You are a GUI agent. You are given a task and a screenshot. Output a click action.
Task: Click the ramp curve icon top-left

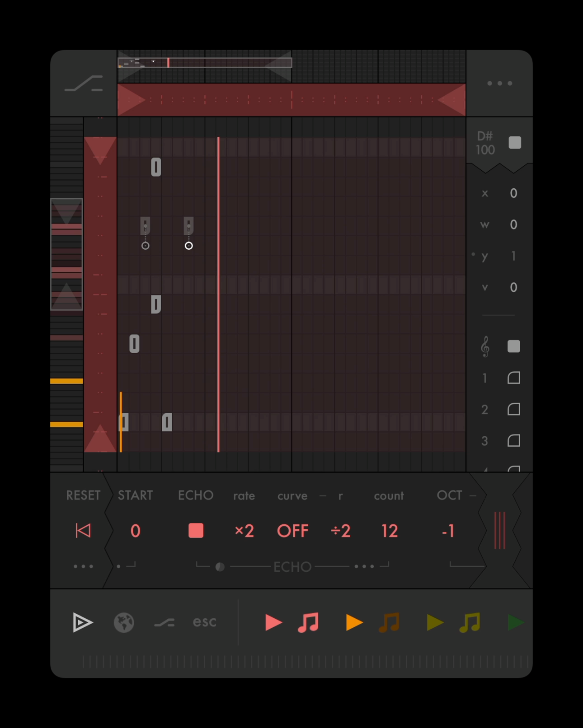point(84,84)
